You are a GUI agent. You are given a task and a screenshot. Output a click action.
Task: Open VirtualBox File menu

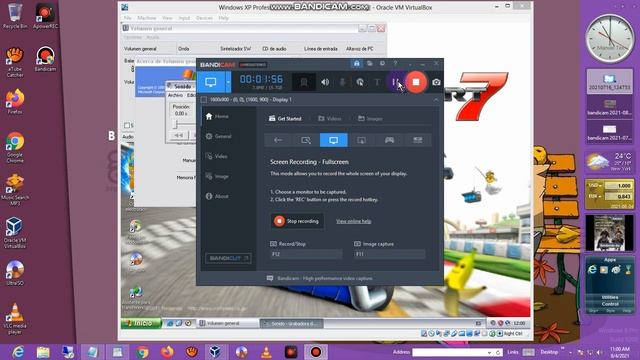tap(128, 18)
